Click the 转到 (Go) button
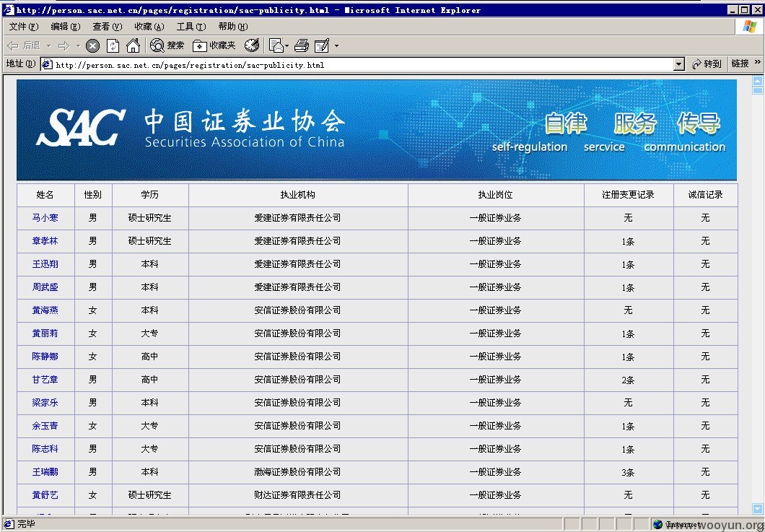The height and width of the screenshot is (532, 765). (707, 64)
